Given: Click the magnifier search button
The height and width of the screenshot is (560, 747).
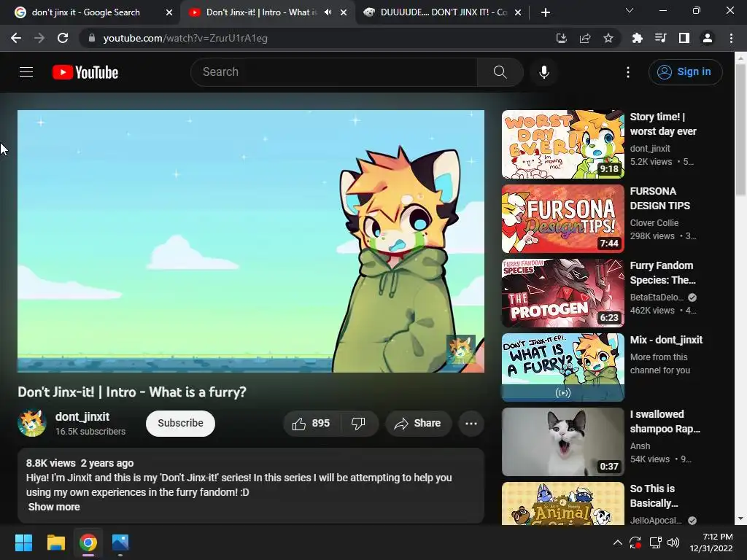Looking at the screenshot, I should pos(500,72).
